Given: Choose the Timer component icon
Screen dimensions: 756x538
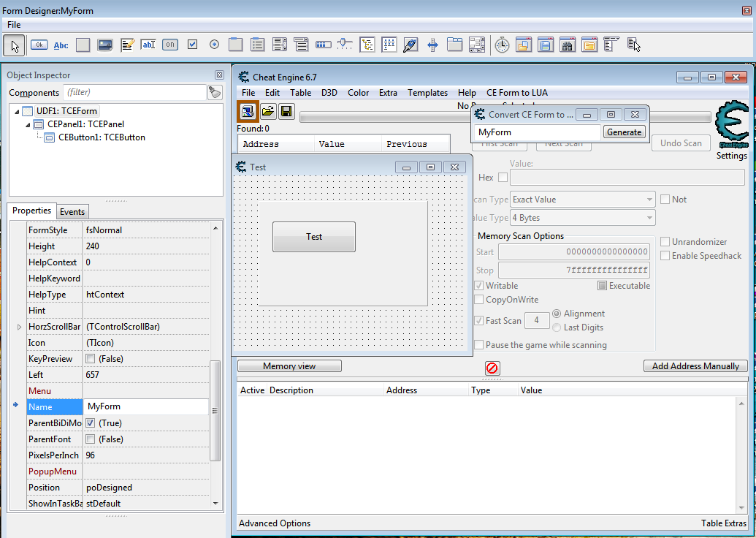Looking at the screenshot, I should (x=502, y=45).
